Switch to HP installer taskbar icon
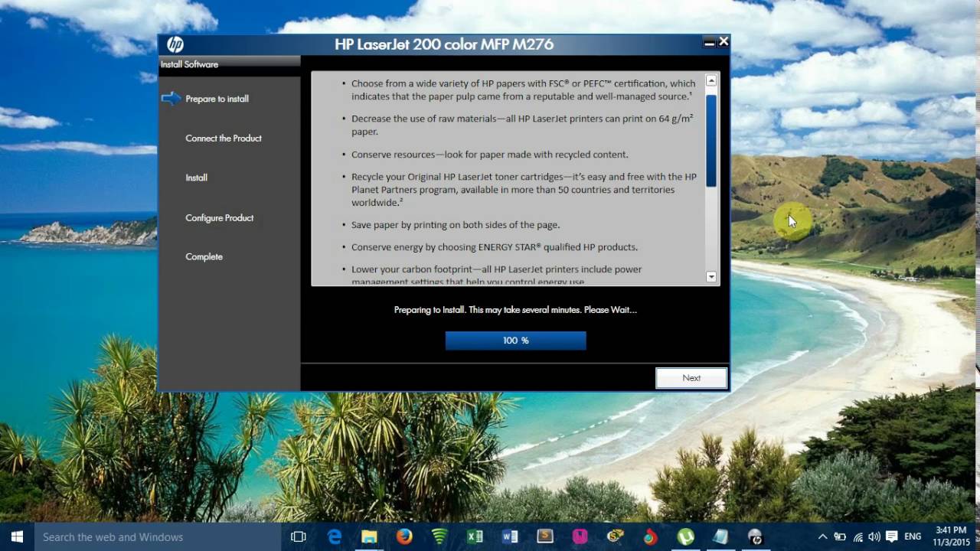The width and height of the screenshot is (980, 551). [x=756, y=537]
